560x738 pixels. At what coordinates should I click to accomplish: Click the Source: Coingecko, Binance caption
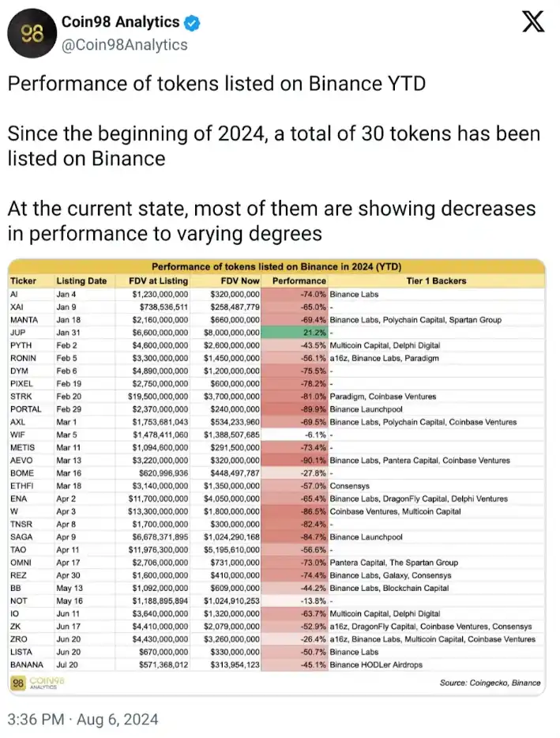tap(490, 683)
